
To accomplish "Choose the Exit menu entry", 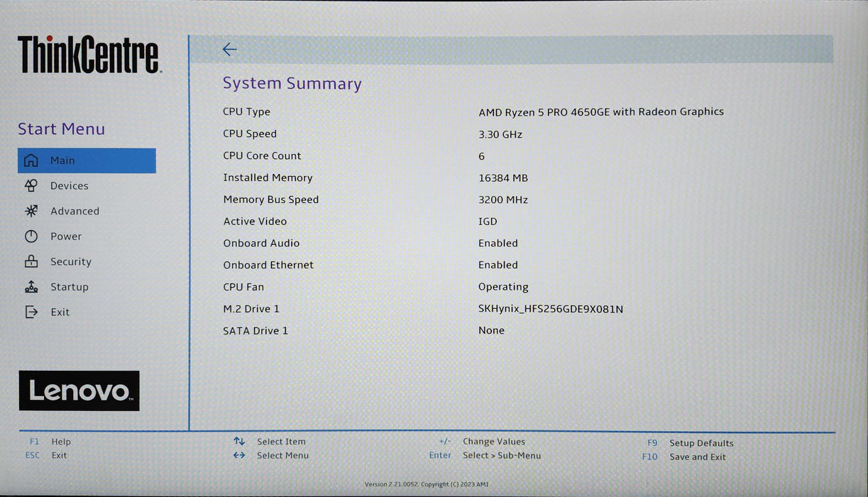I will (60, 312).
